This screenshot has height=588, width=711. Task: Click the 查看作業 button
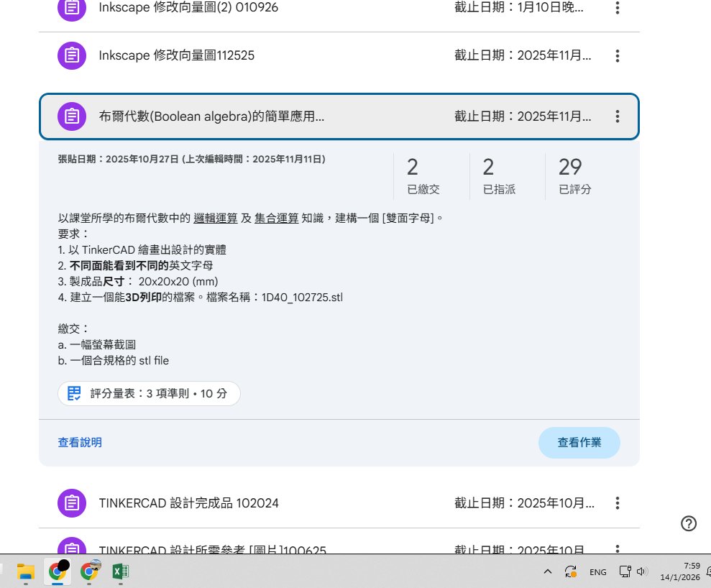point(579,443)
